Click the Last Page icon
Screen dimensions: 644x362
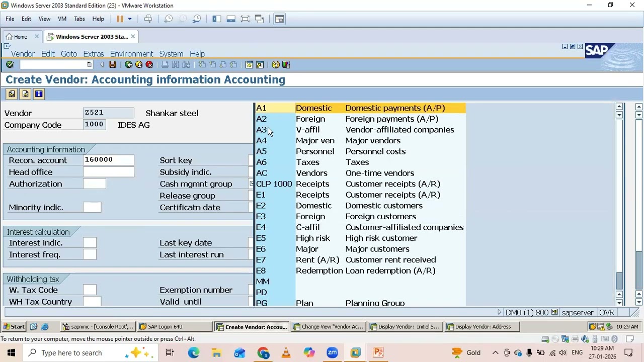233,64
